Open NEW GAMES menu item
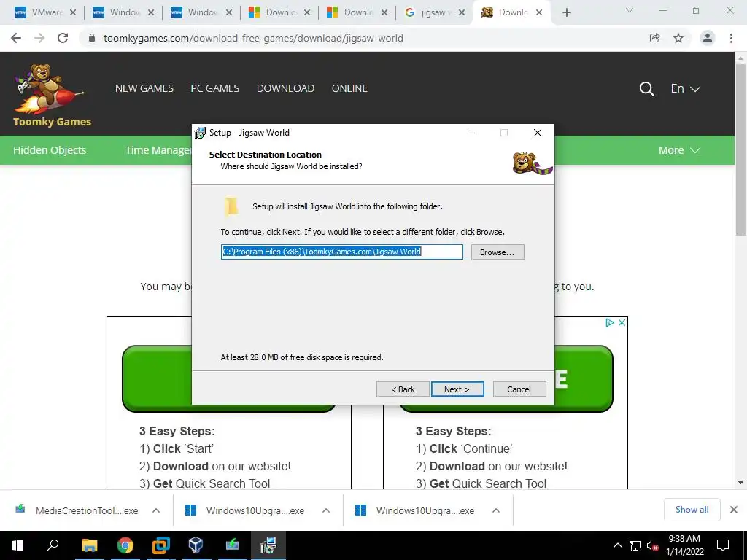 pos(144,88)
